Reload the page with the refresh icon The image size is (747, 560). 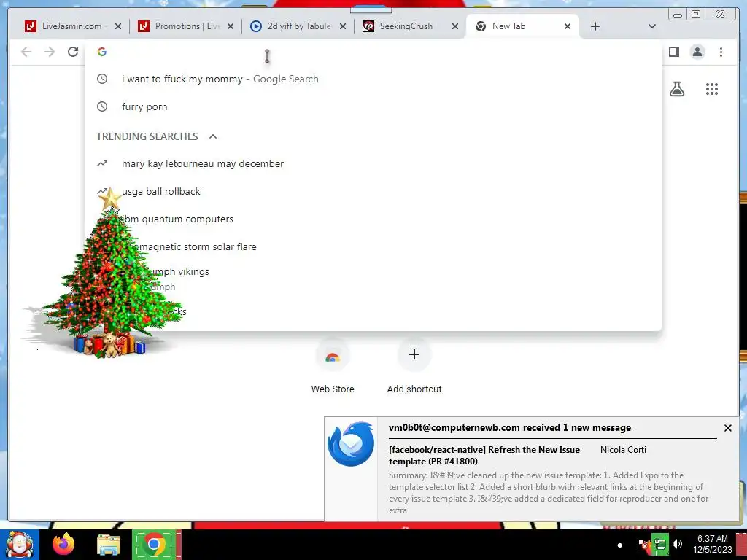pyautogui.click(x=73, y=52)
